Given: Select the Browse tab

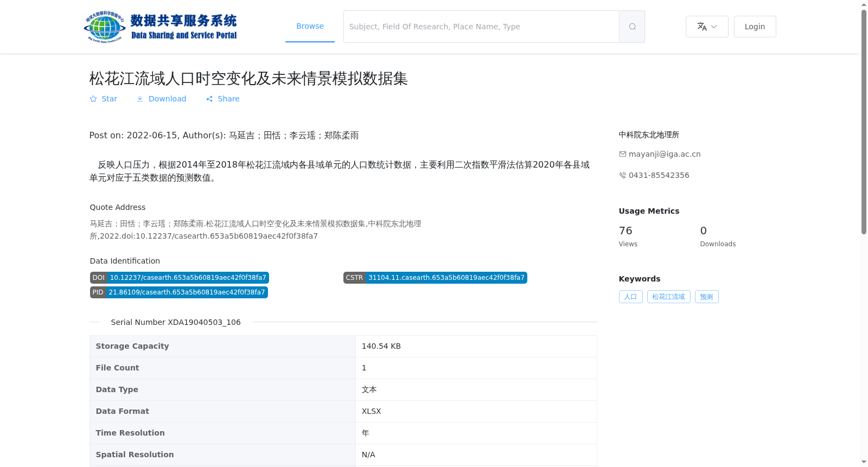Looking at the screenshot, I should 310,26.
